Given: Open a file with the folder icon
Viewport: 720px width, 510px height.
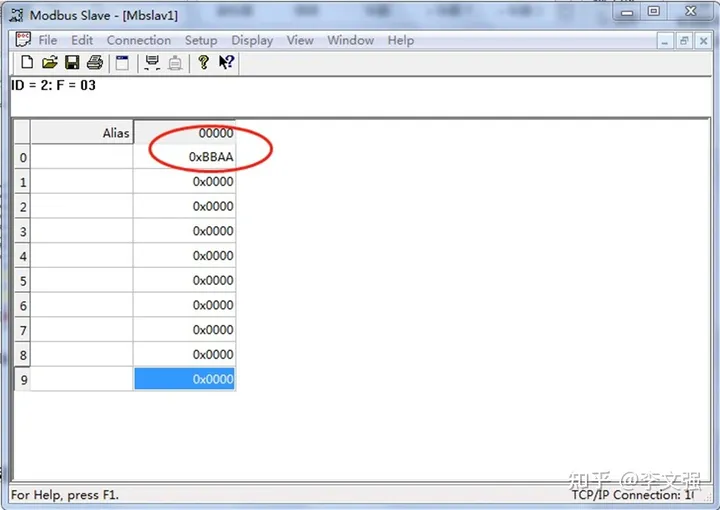Looking at the screenshot, I should (50, 62).
